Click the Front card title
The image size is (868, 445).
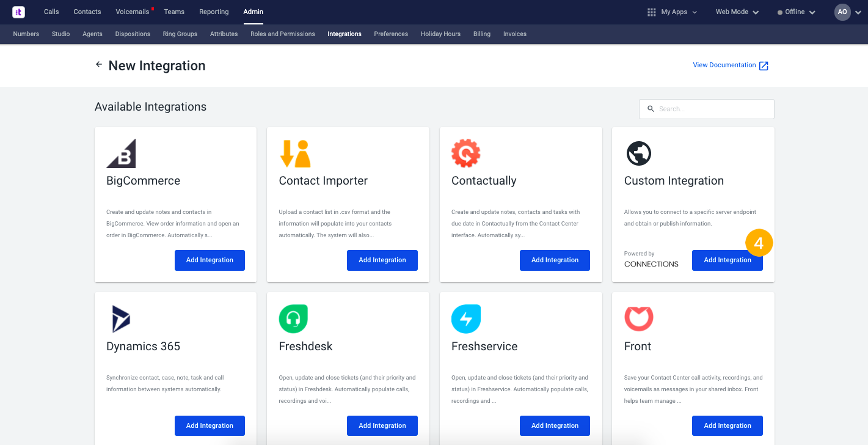(638, 347)
